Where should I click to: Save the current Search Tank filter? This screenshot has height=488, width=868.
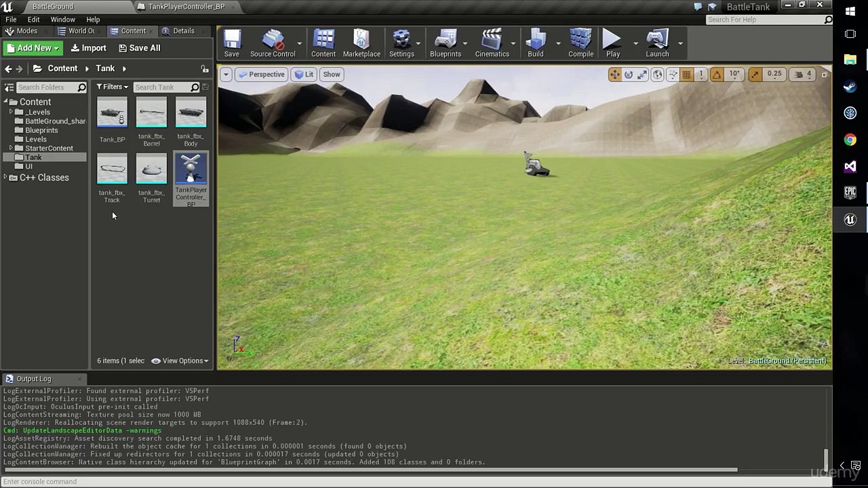205,87
